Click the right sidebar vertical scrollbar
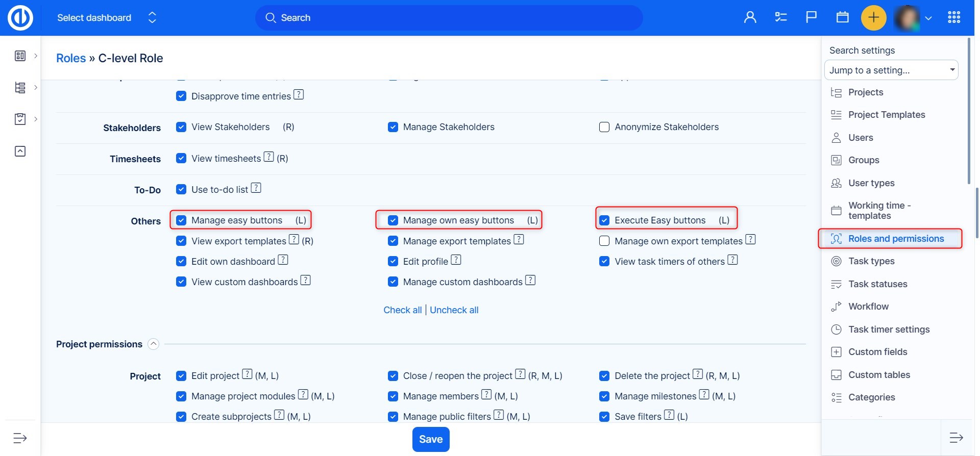Screen dimensions: 980x456 969,112
